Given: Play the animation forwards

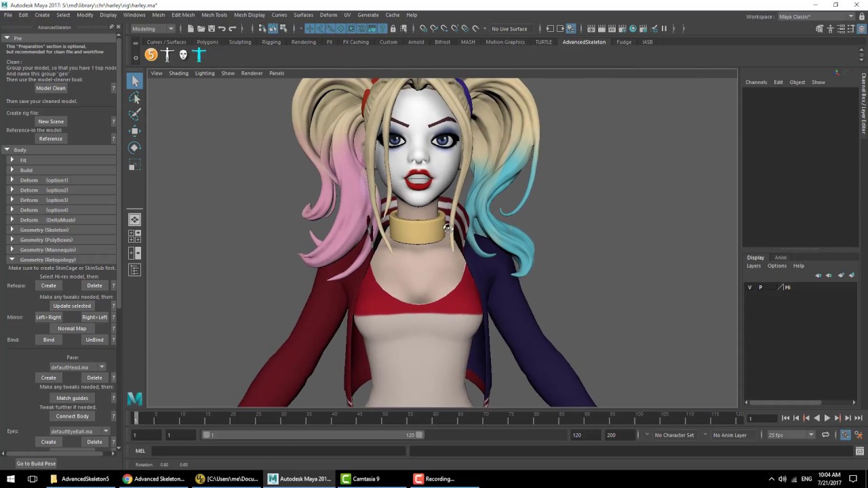Looking at the screenshot, I should [827, 418].
